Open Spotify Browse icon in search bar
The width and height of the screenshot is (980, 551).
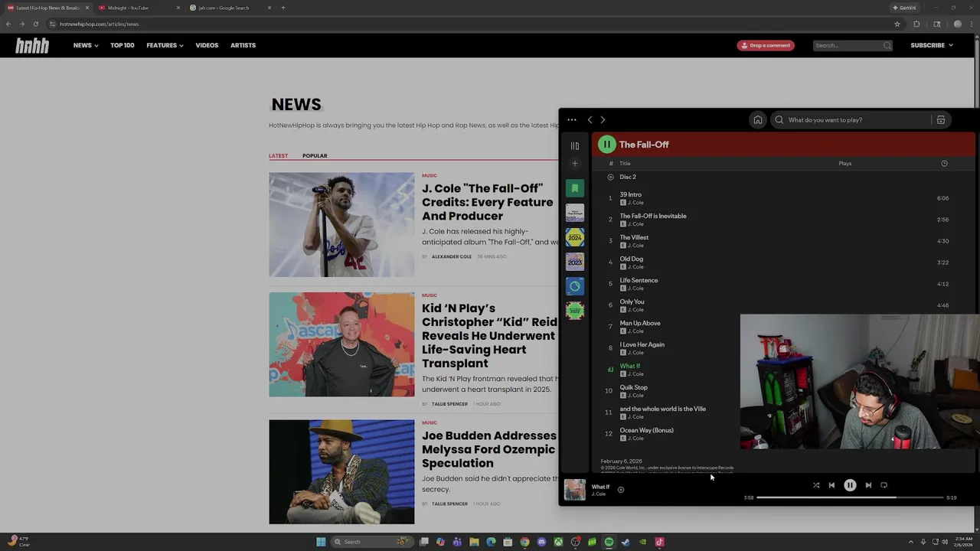pyautogui.click(x=941, y=119)
